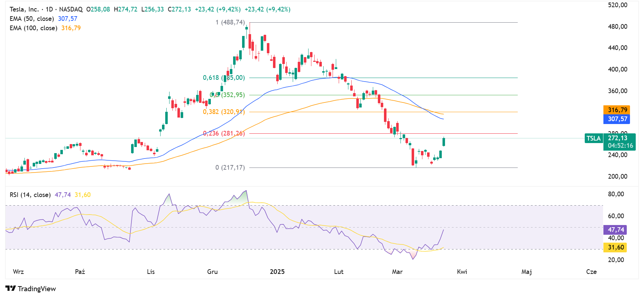Click the 200,00 price scale label
The height and width of the screenshot is (298, 644).
(618, 176)
